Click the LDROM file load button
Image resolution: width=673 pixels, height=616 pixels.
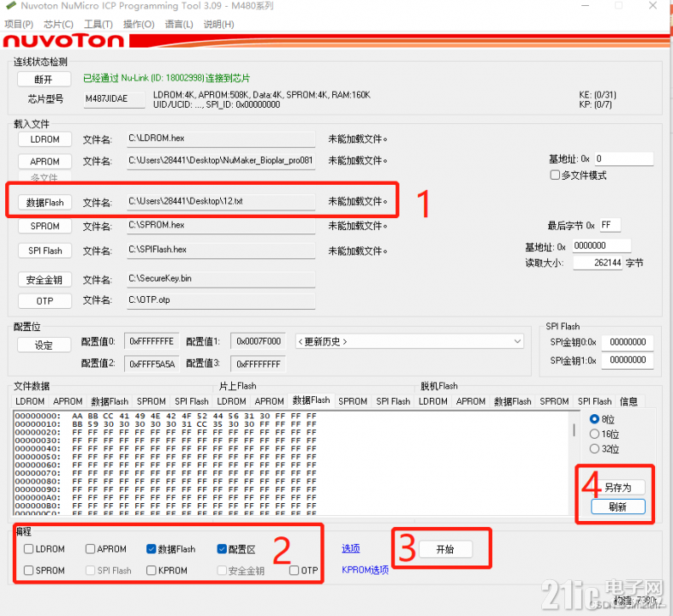click(x=45, y=139)
